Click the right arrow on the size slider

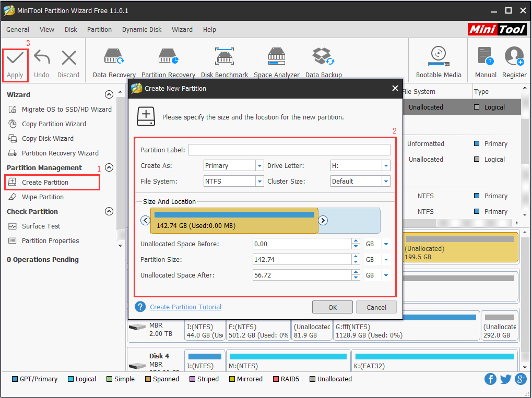click(323, 220)
